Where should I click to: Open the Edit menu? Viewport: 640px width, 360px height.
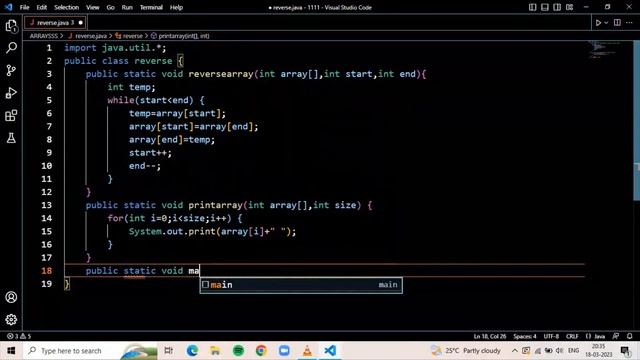[x=42, y=7]
